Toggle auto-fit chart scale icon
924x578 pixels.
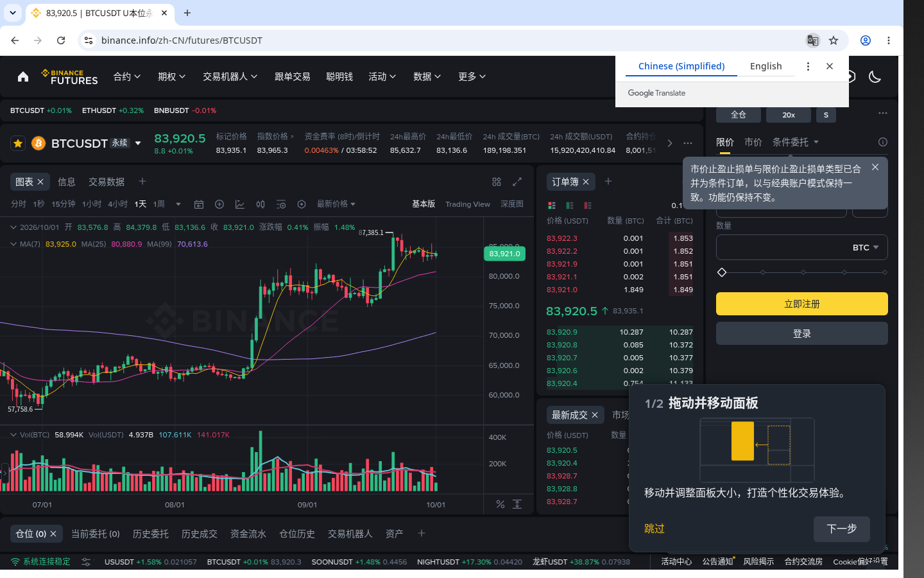[x=517, y=504]
